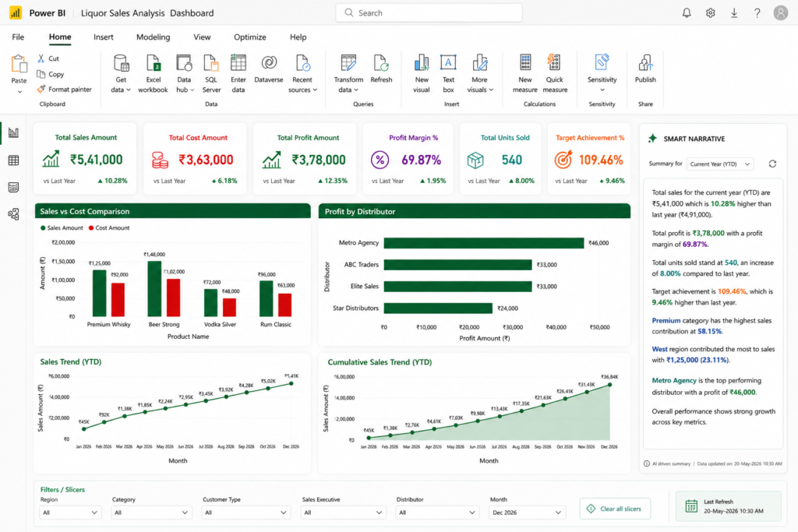Open the Help ribbon tab
The width and height of the screenshot is (798, 532).
coord(298,37)
